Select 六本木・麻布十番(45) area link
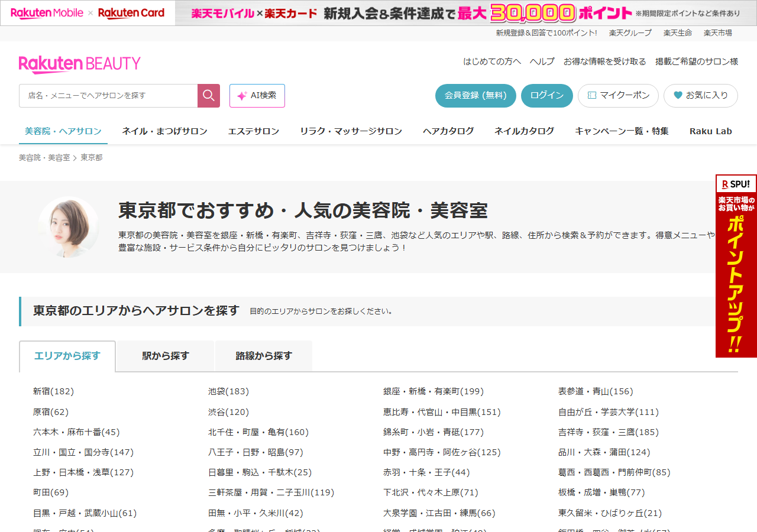Screen dimensions: 757x532 [76, 432]
